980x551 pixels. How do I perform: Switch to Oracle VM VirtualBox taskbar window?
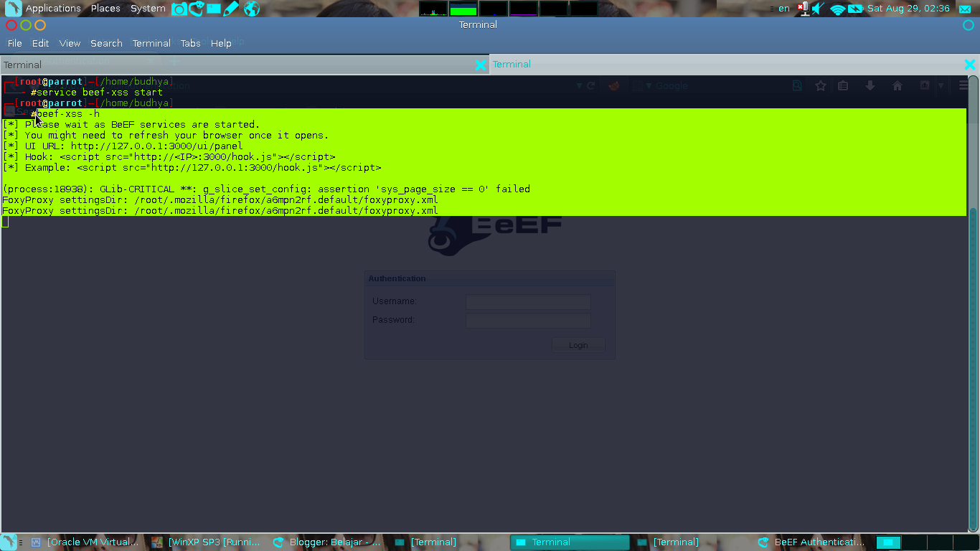(85, 542)
